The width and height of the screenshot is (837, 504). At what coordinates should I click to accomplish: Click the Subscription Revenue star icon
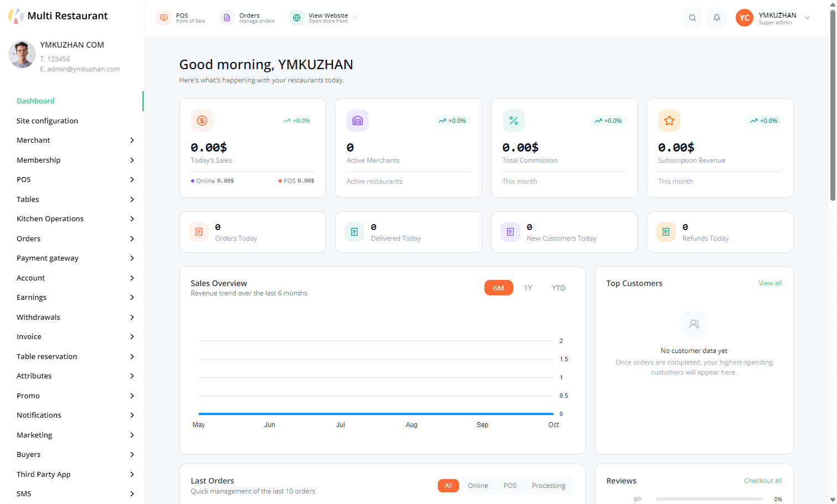coord(669,121)
